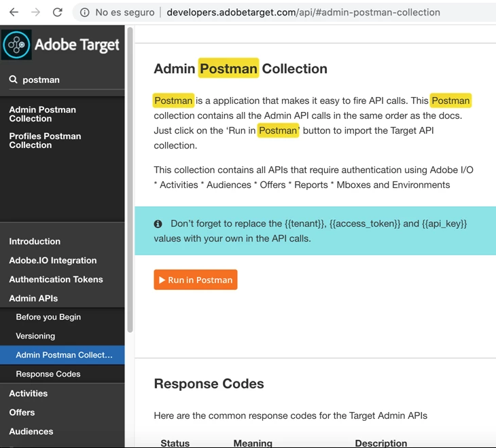The image size is (496, 448).
Task: Open the Profiles Postman Collection search result
Action: [45, 141]
